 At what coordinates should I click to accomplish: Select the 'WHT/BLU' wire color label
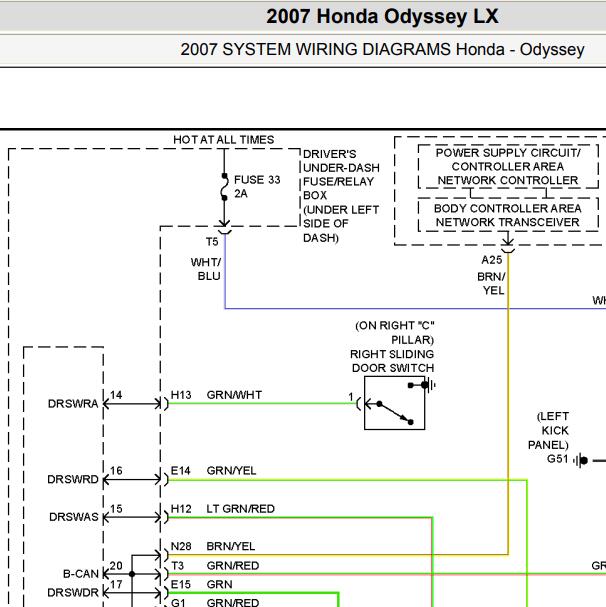pos(206,269)
